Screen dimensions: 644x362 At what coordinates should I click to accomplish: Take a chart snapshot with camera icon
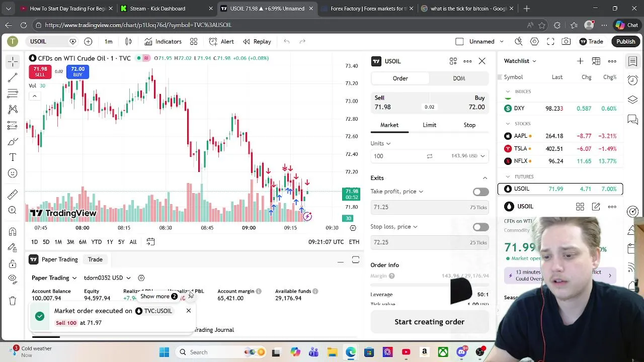pos(566,42)
